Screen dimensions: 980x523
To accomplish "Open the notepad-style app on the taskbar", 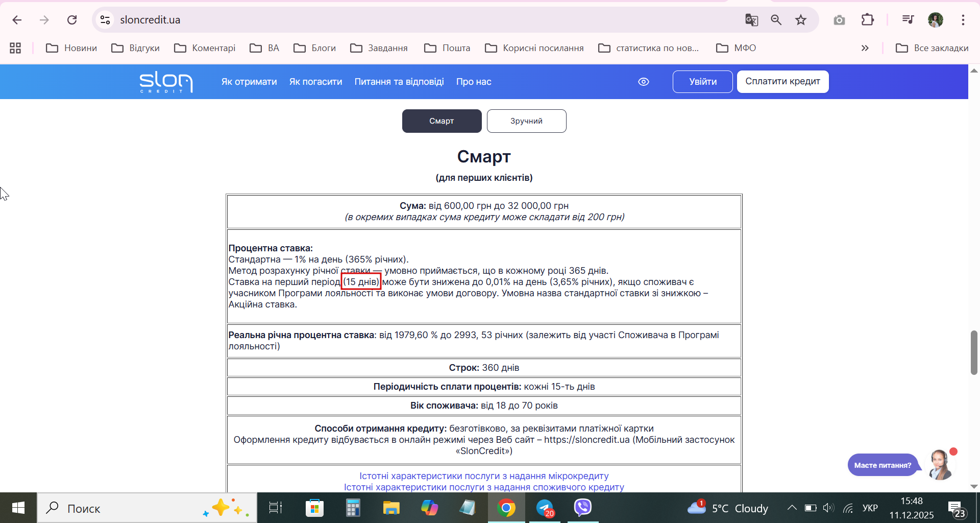I will [x=468, y=508].
